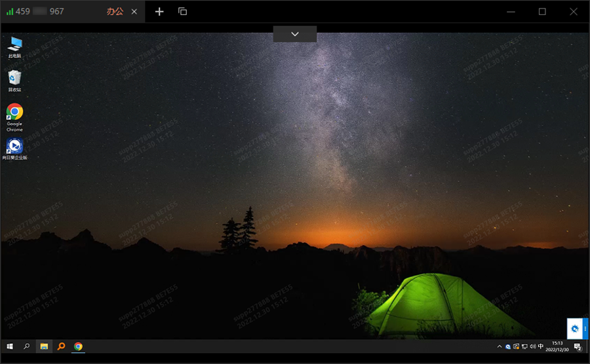The height and width of the screenshot is (364, 590).
Task: Click the orange search app in taskbar
Action: [61, 346]
